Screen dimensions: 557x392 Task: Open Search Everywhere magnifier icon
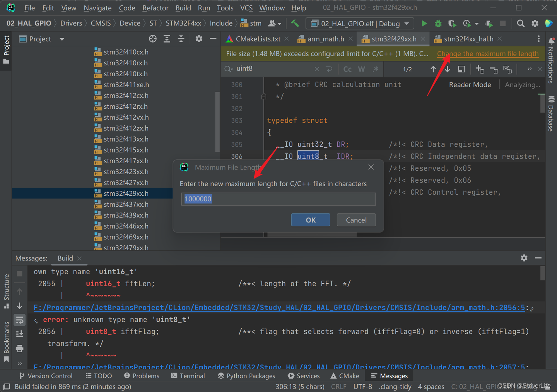521,24
